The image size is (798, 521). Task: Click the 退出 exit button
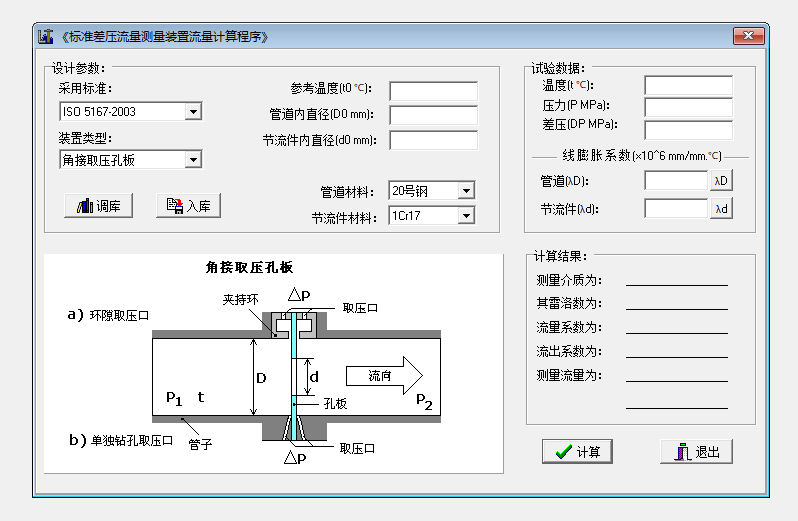696,451
